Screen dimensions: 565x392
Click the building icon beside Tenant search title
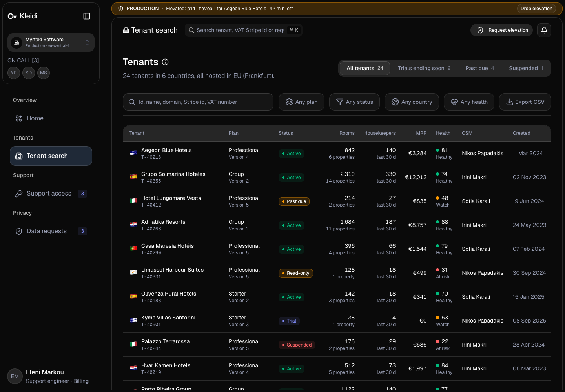(126, 30)
